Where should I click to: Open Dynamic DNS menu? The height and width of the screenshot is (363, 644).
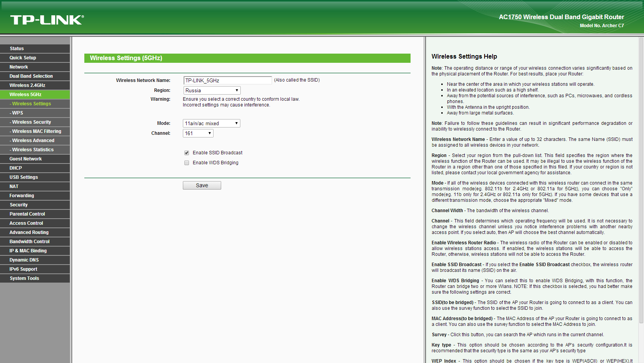(35, 260)
